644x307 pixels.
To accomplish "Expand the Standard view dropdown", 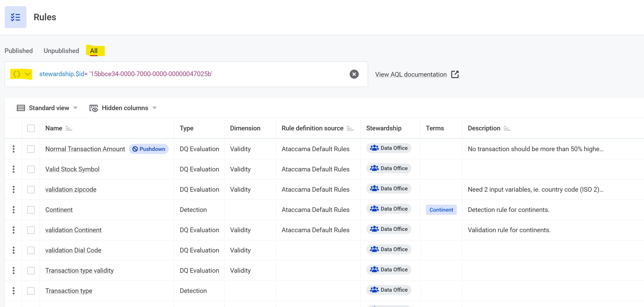I will [76, 108].
